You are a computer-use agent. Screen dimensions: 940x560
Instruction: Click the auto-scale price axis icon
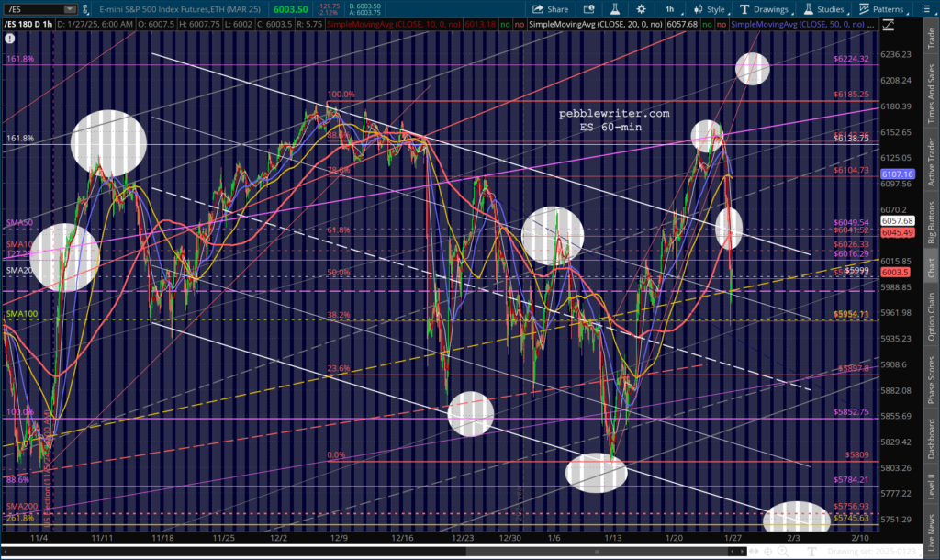click(x=888, y=25)
